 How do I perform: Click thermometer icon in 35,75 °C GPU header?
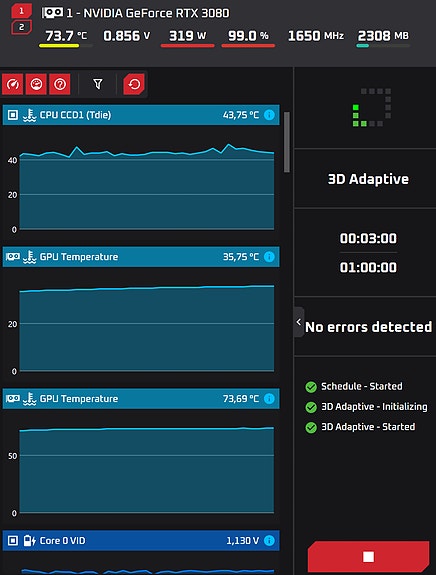(29, 257)
